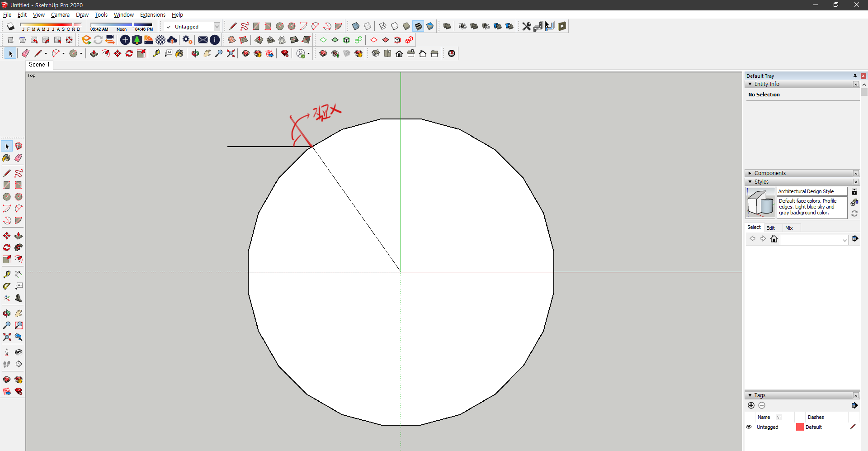
Task: Open the styles collection dropdown
Action: [x=844, y=240]
